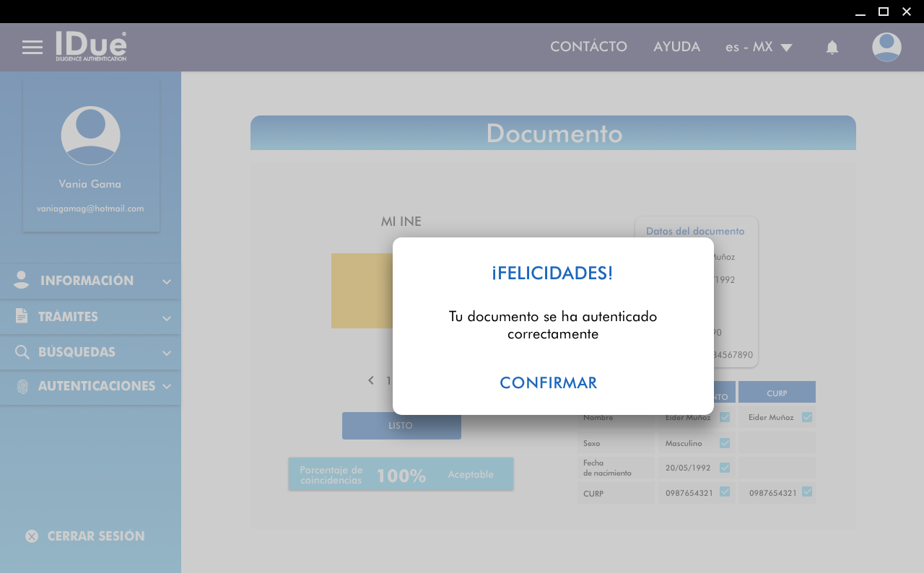This screenshot has width=924, height=573.
Task: Open the hamburger menu icon
Action: click(x=32, y=48)
